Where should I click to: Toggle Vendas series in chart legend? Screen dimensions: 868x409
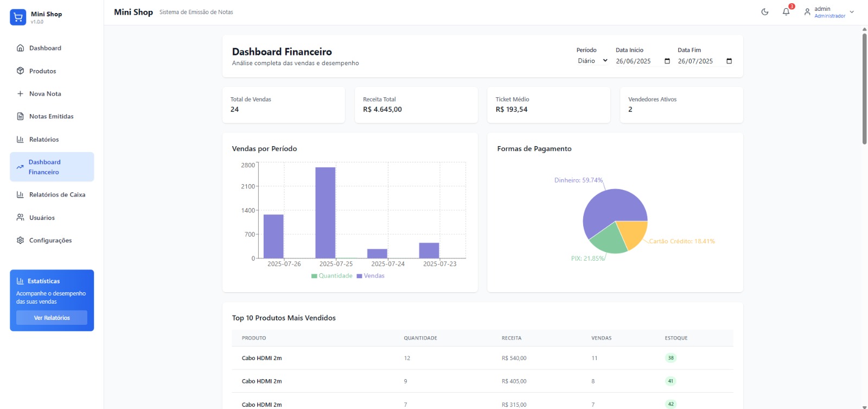point(371,276)
